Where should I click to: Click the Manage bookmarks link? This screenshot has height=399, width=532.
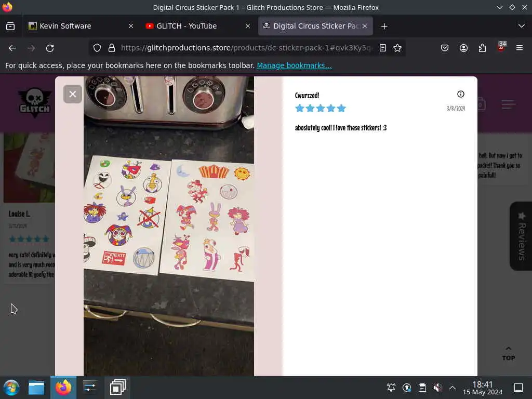pyautogui.click(x=294, y=65)
